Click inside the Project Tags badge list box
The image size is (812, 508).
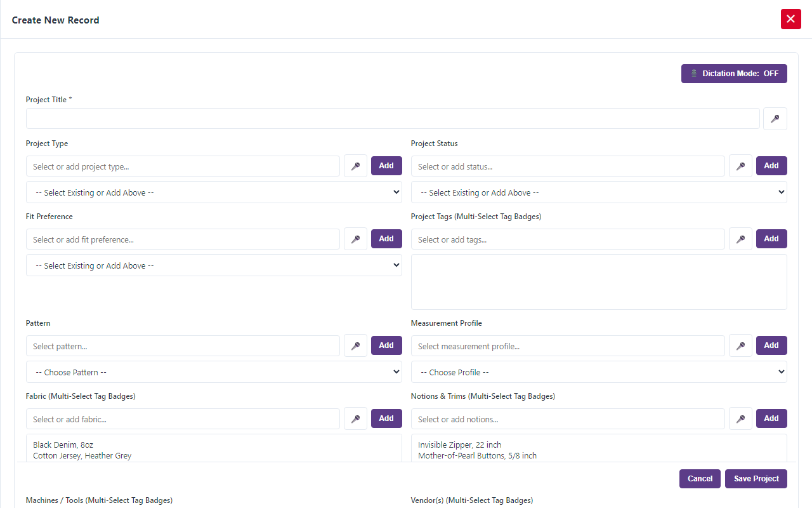click(x=599, y=282)
